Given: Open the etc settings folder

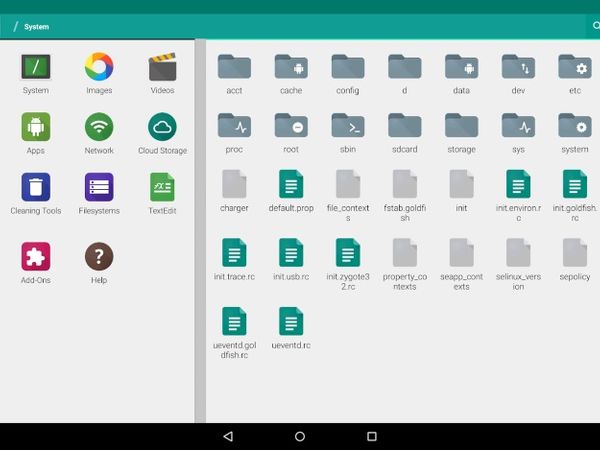Looking at the screenshot, I should pyautogui.click(x=574, y=68).
